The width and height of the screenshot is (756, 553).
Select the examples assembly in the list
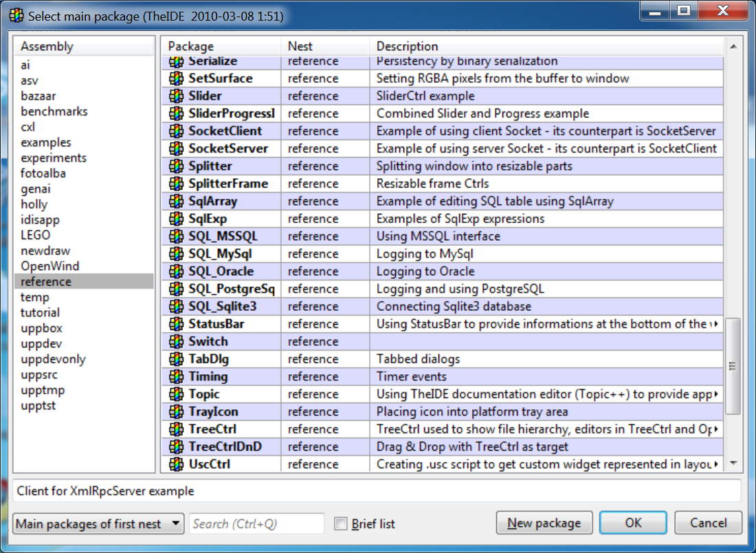(x=46, y=142)
